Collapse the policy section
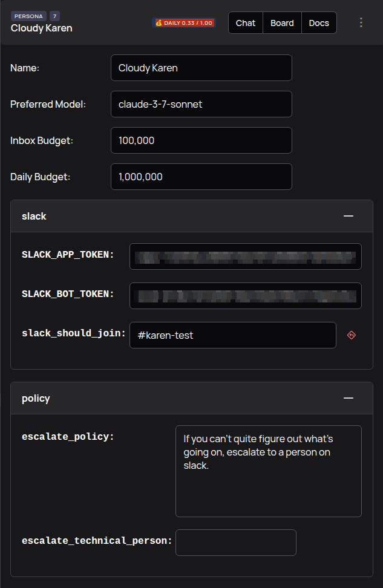 349,398
